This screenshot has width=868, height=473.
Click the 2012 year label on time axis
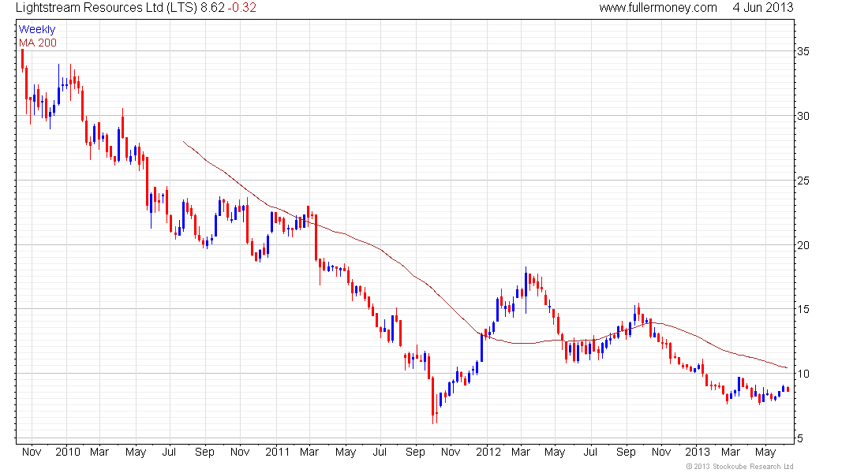click(488, 452)
